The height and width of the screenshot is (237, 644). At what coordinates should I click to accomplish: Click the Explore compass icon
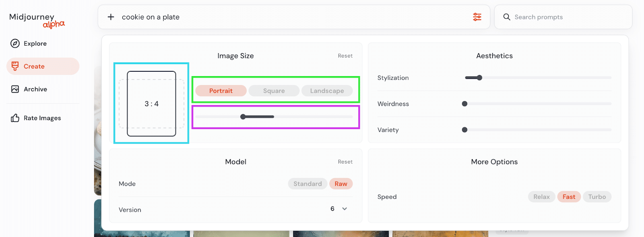15,44
